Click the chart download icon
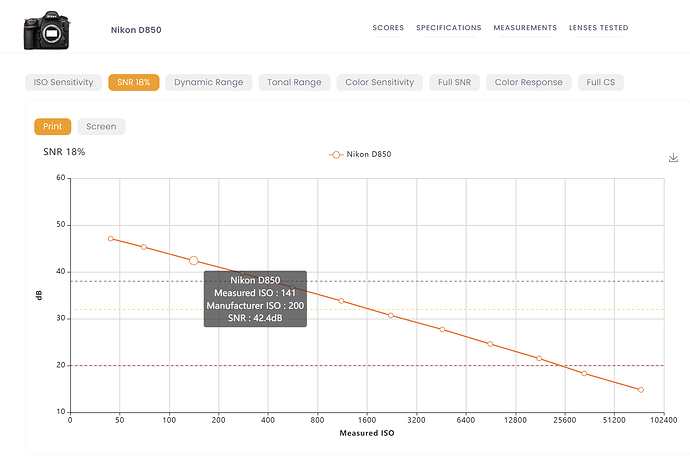The width and height of the screenshot is (690, 458). pyautogui.click(x=673, y=158)
